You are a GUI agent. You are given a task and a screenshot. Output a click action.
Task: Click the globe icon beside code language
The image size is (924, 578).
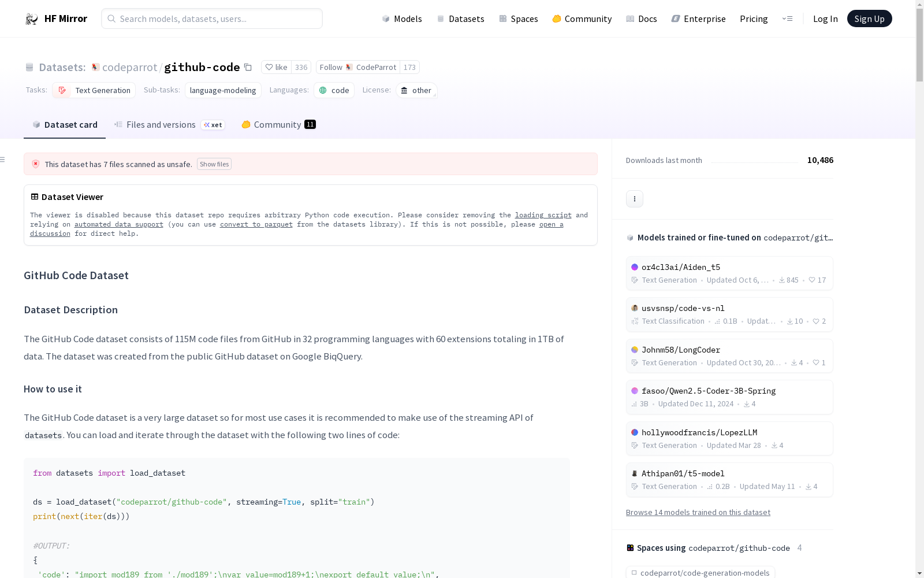pos(323,90)
